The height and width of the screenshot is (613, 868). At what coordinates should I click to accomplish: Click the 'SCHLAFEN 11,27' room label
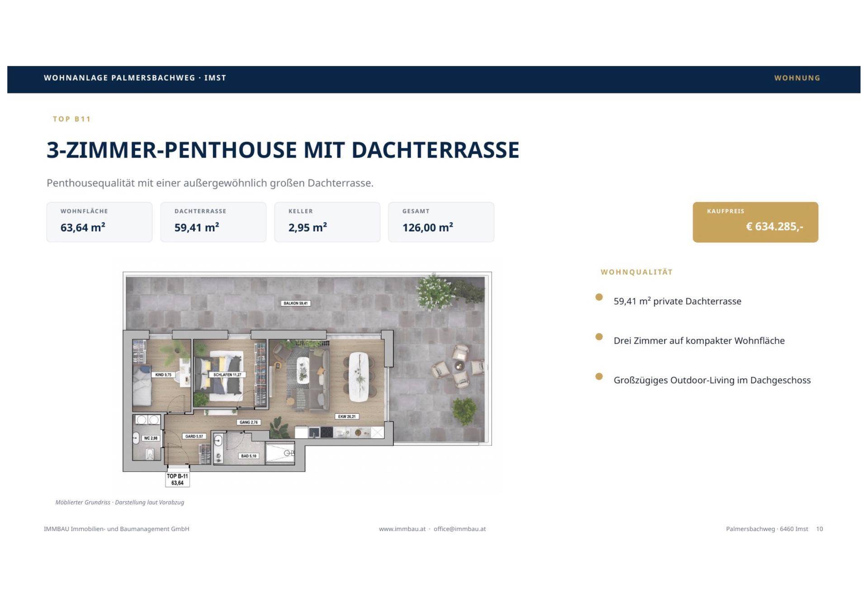(227, 374)
